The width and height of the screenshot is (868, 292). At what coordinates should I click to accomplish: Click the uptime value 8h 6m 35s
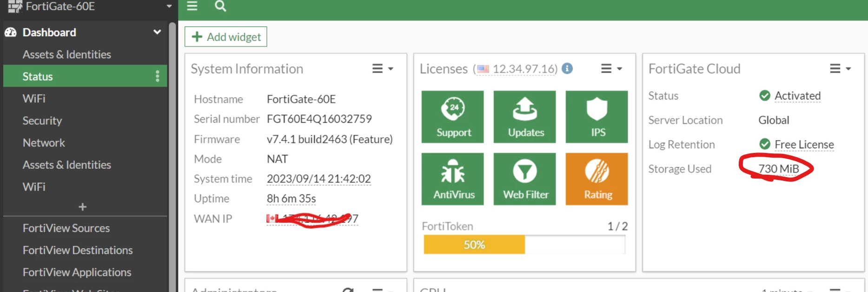pos(292,199)
